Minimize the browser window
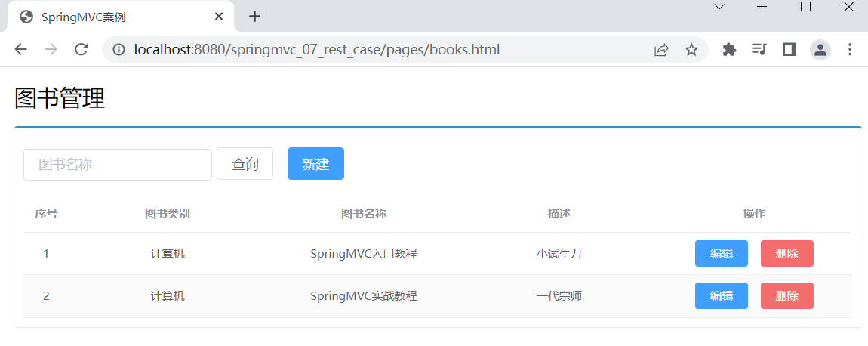868x346 pixels. [x=762, y=7]
